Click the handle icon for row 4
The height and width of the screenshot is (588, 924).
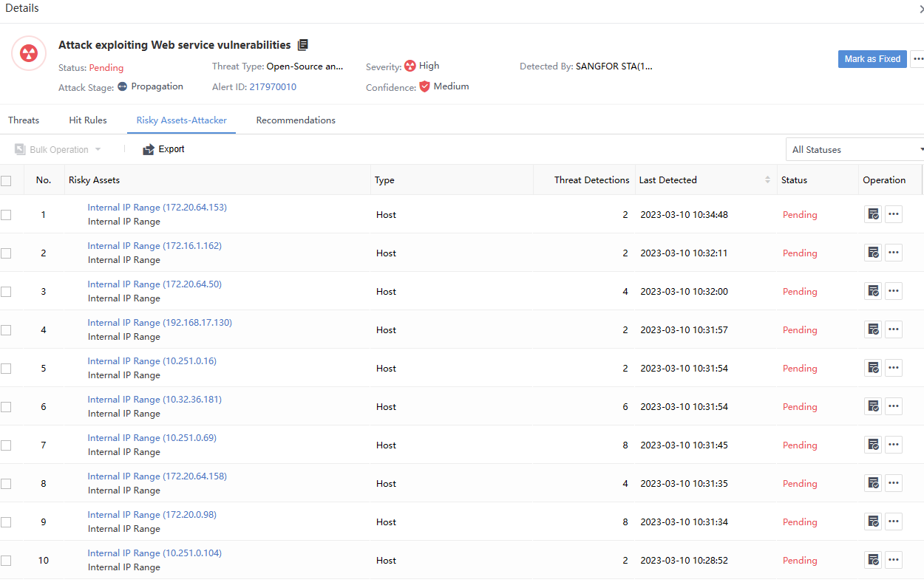[873, 329]
